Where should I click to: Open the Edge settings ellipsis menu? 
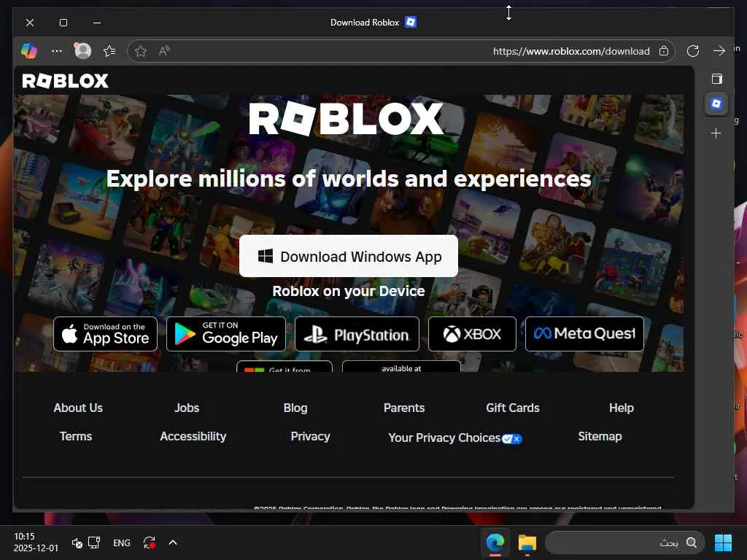[57, 51]
